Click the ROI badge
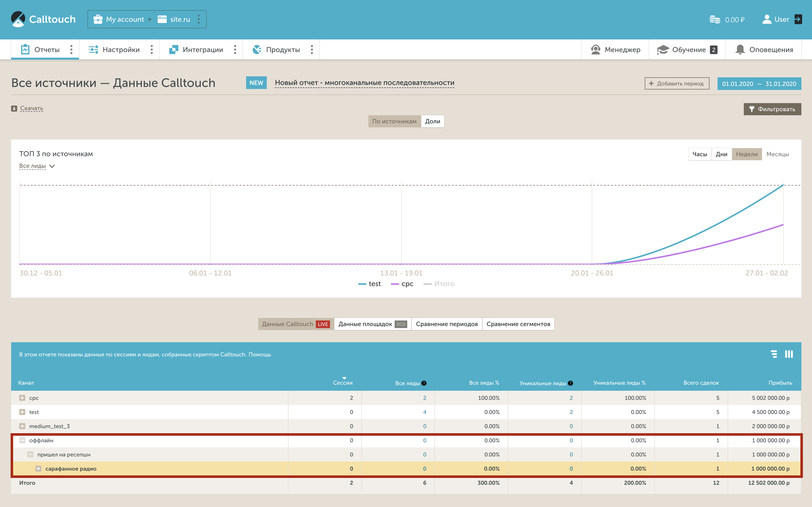The width and height of the screenshot is (812, 507). tap(401, 324)
